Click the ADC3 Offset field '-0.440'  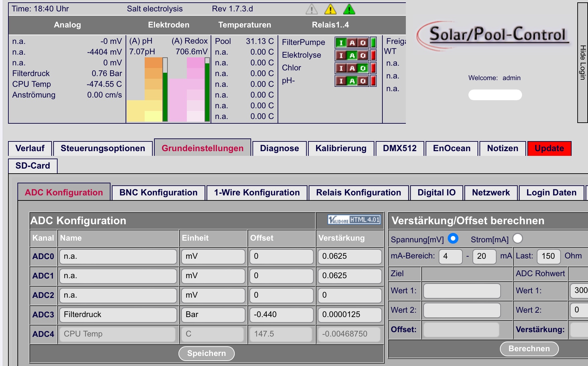tap(281, 315)
